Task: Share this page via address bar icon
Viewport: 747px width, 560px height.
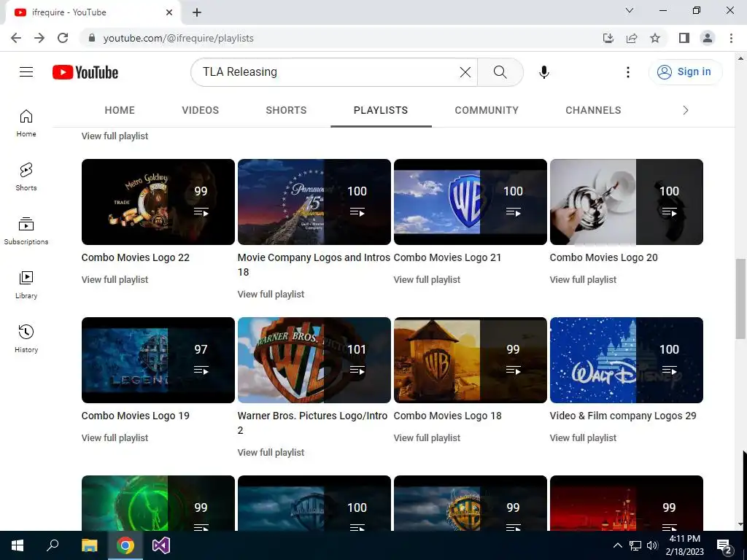Action: 632,38
